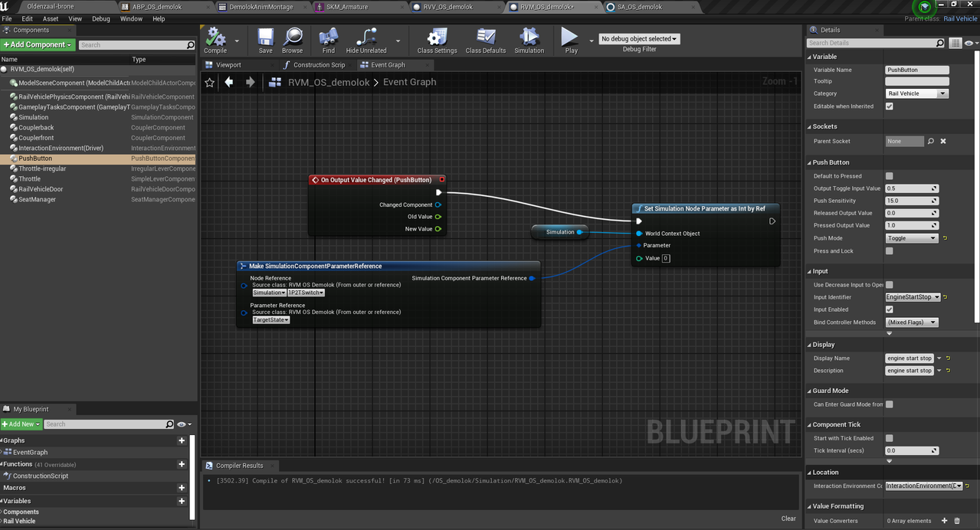Enable Start with Tick Enabled checkbox
Viewport: 980px width, 530px height.
click(x=889, y=438)
